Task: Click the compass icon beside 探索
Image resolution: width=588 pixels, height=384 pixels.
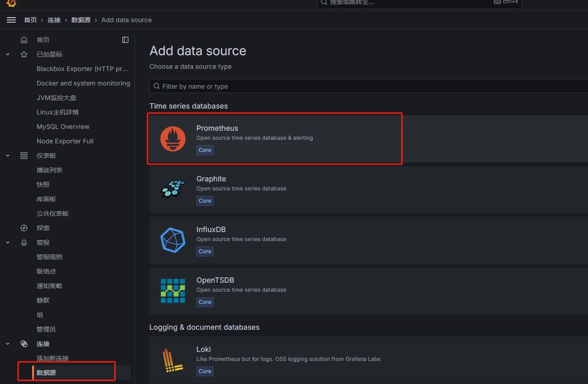Action: tap(24, 228)
